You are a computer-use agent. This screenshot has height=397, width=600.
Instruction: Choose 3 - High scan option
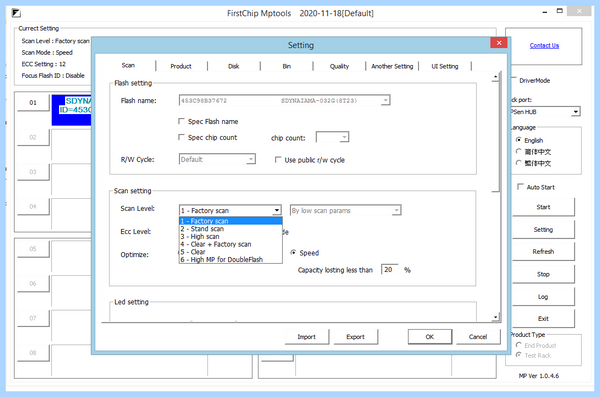click(231, 236)
